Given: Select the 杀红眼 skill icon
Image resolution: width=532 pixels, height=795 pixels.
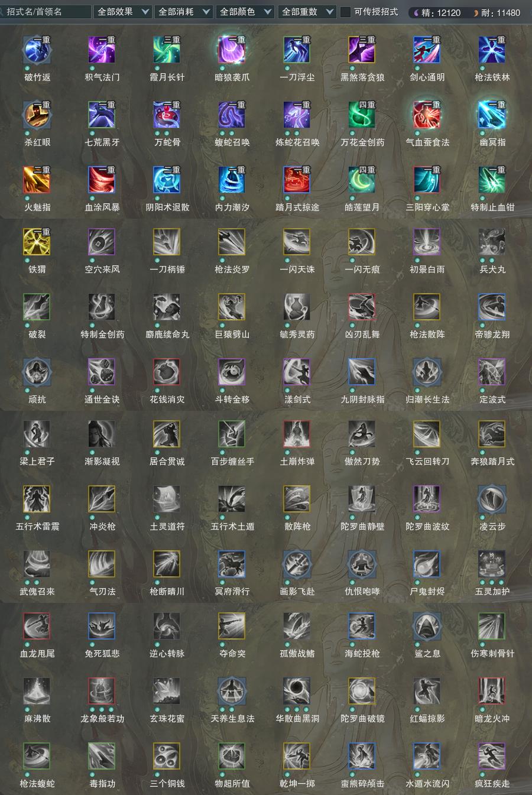Looking at the screenshot, I should pyautogui.click(x=37, y=115).
